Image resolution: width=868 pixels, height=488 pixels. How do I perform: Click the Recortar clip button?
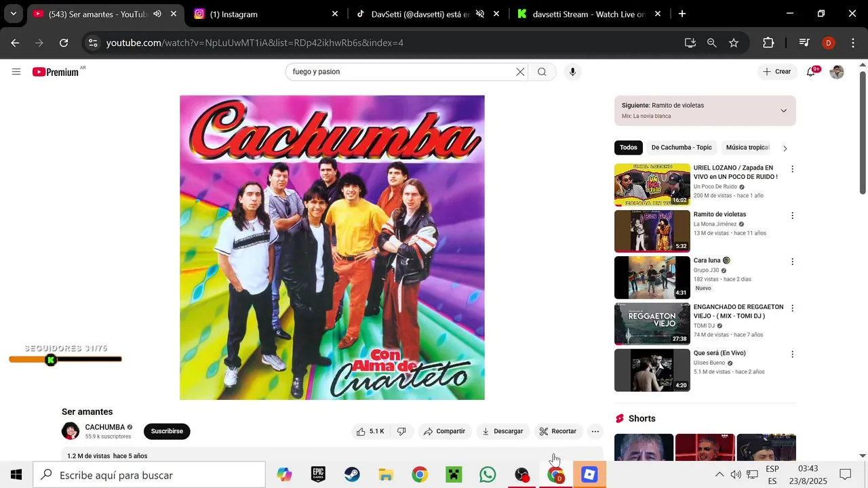pyautogui.click(x=558, y=431)
